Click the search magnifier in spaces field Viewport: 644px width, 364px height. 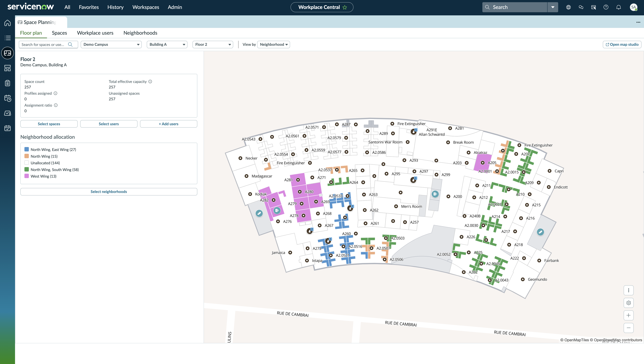[x=70, y=45]
